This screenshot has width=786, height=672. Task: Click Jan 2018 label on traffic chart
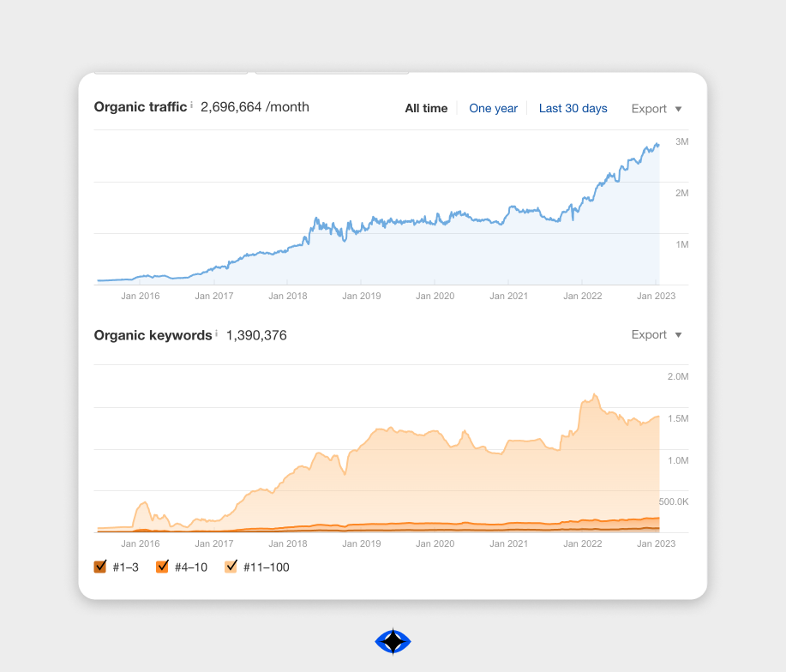(x=288, y=297)
